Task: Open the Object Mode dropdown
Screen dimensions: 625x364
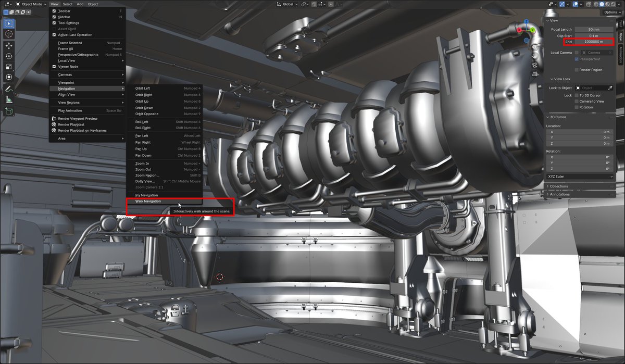Action: click(32, 4)
